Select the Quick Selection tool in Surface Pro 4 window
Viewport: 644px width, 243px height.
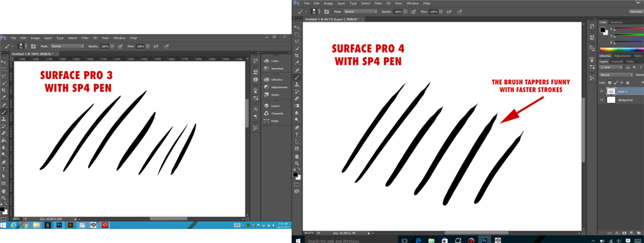(297, 49)
